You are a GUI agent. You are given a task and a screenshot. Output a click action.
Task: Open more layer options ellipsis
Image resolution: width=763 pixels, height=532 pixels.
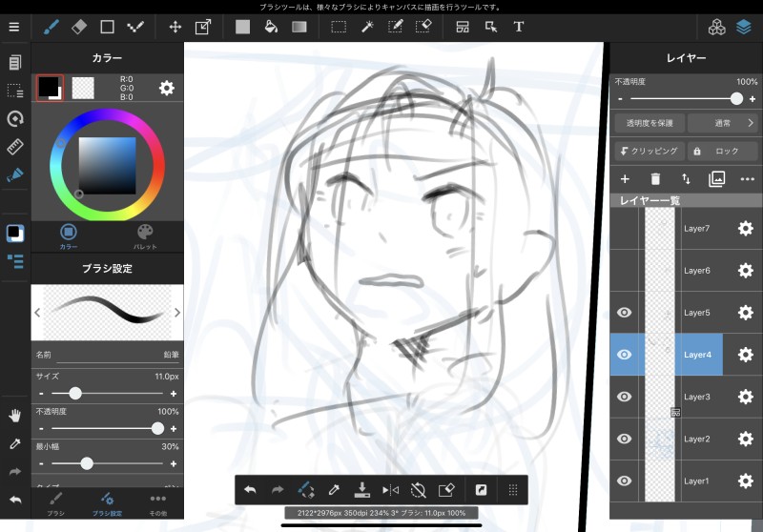pyautogui.click(x=747, y=179)
